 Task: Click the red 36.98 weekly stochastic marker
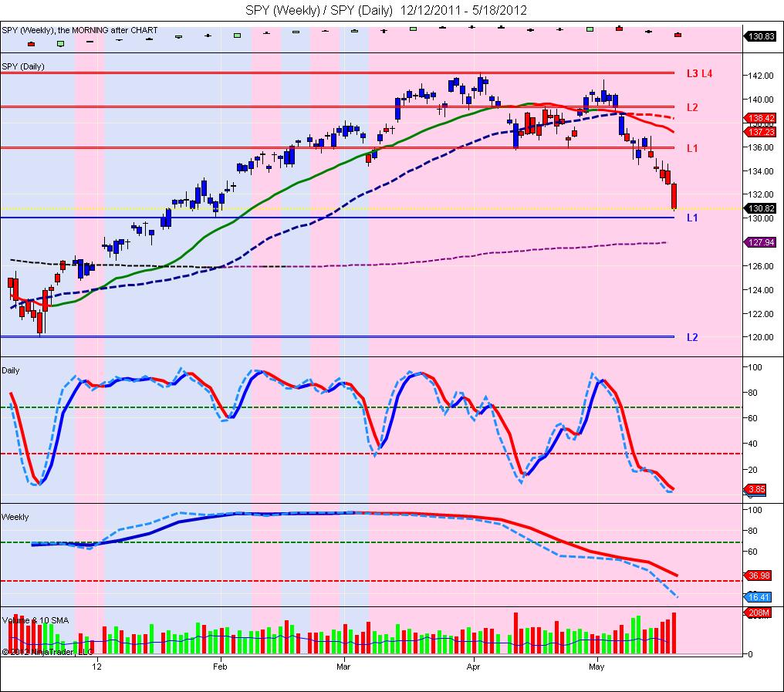pos(758,576)
